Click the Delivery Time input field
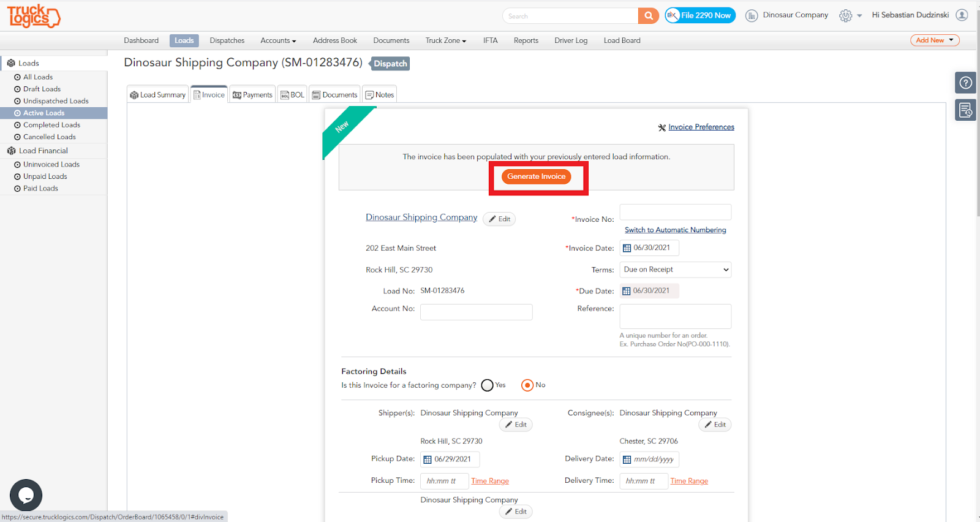Screen dimensions: 980x522 [x=644, y=481]
